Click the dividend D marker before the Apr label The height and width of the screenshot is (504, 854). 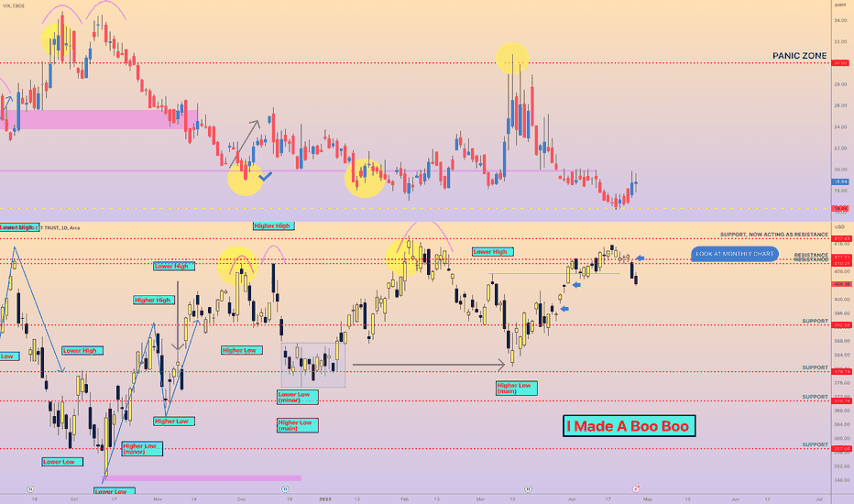pyautogui.click(x=528, y=489)
